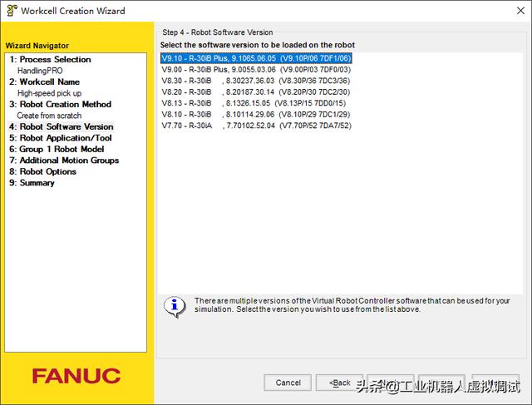Screen dimensions: 532x405
Task: Jump to step 5 Robot Application/Tool
Action: coord(61,138)
